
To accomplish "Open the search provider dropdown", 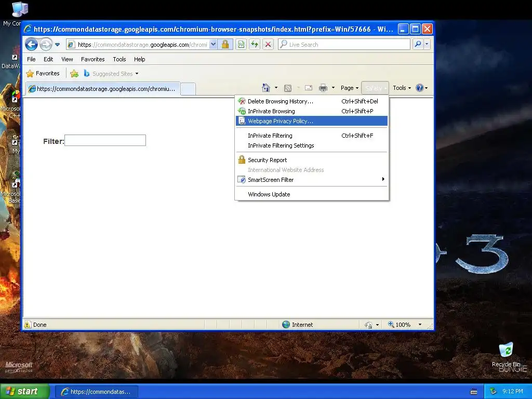I will point(427,45).
